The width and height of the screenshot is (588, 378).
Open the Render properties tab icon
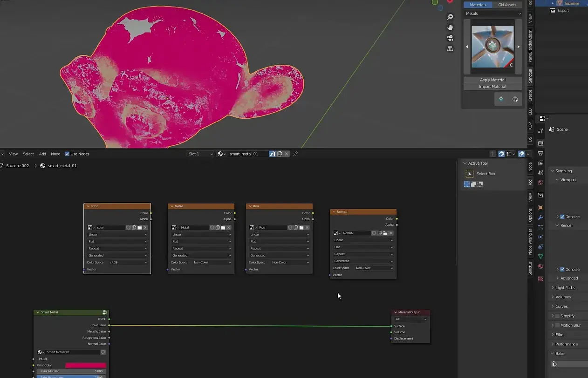pyautogui.click(x=540, y=143)
